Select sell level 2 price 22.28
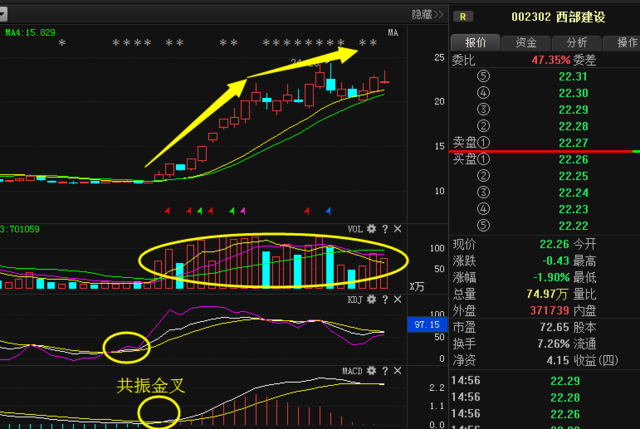This screenshot has height=429, width=640. tap(573, 127)
